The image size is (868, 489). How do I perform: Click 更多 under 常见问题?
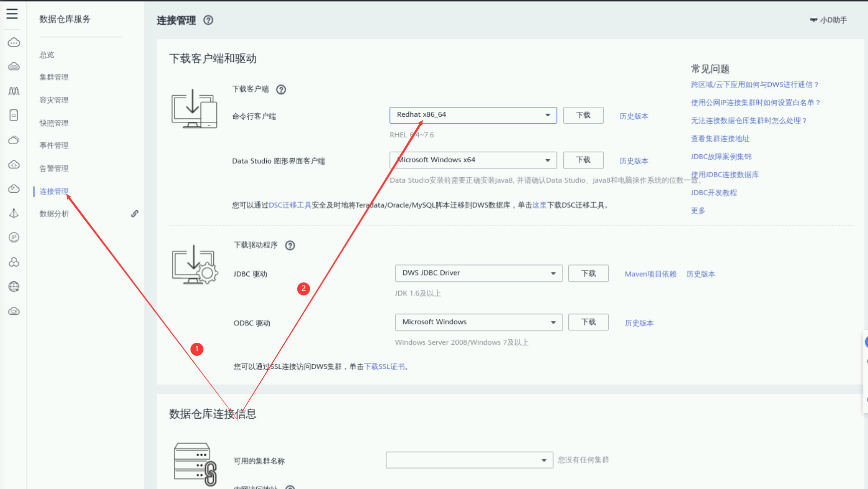pyautogui.click(x=698, y=211)
